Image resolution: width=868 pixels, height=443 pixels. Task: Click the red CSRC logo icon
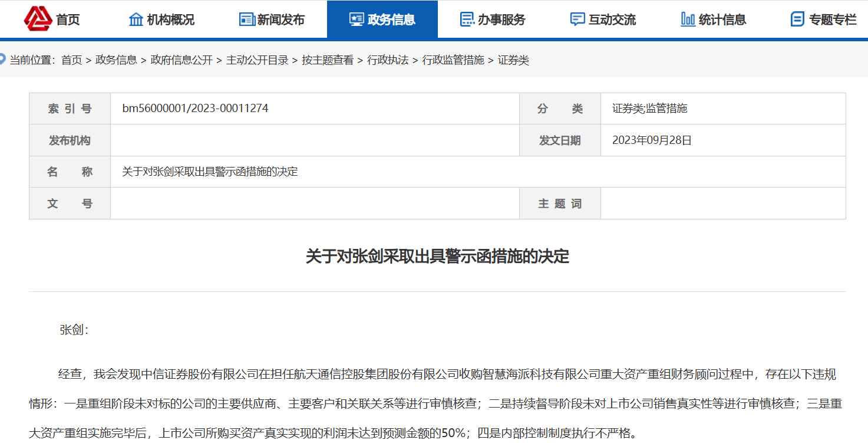[38, 18]
